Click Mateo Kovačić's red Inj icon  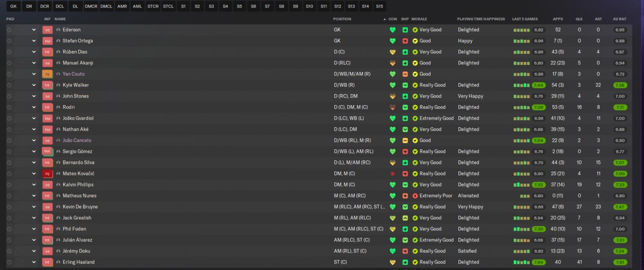pos(48,173)
